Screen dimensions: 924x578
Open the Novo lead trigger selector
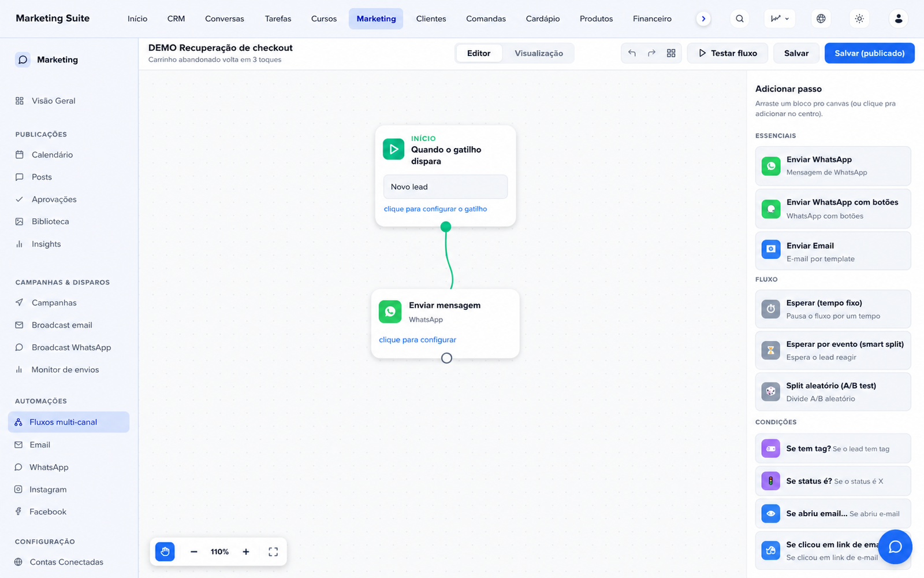(x=445, y=187)
